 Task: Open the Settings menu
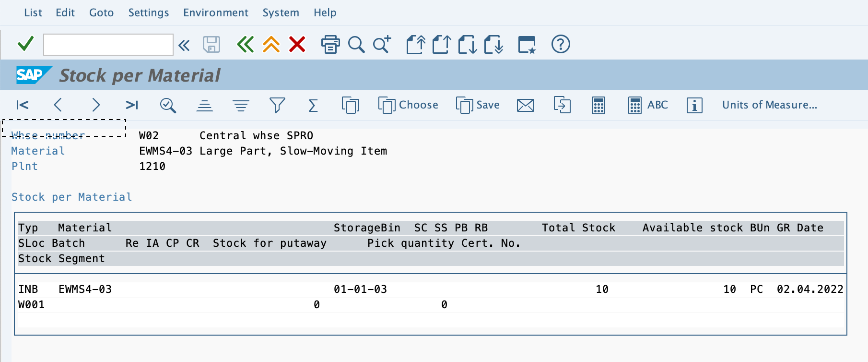pos(148,12)
